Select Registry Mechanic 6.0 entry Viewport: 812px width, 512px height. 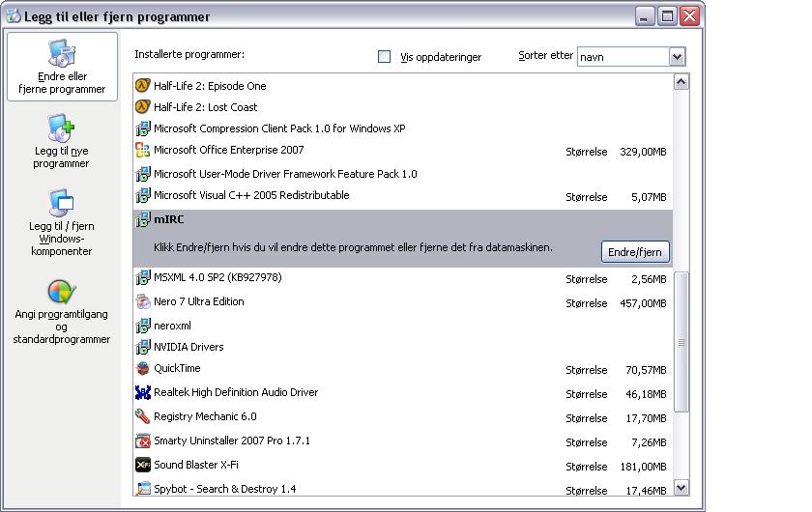(403, 417)
